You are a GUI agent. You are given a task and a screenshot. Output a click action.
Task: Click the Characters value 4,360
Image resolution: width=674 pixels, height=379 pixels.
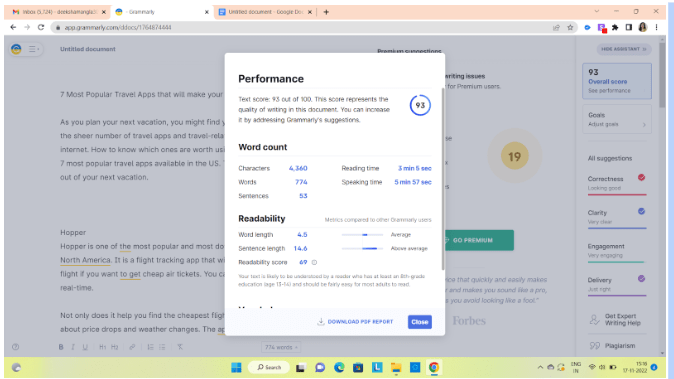coord(298,168)
